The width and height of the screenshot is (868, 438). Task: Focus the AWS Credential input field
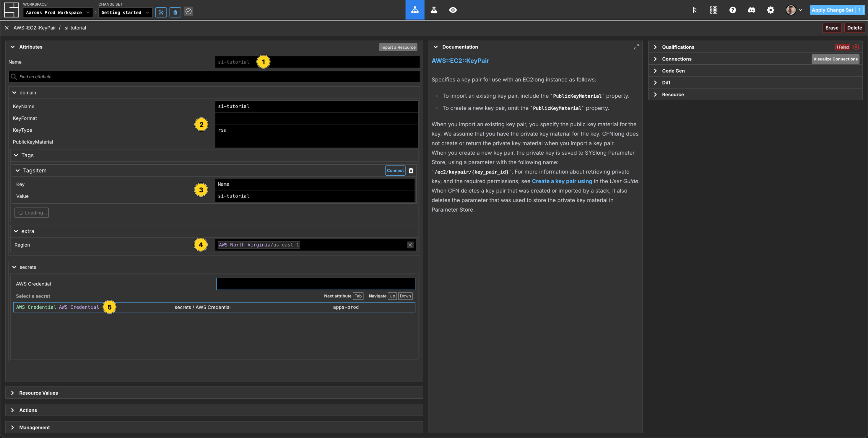pos(316,284)
